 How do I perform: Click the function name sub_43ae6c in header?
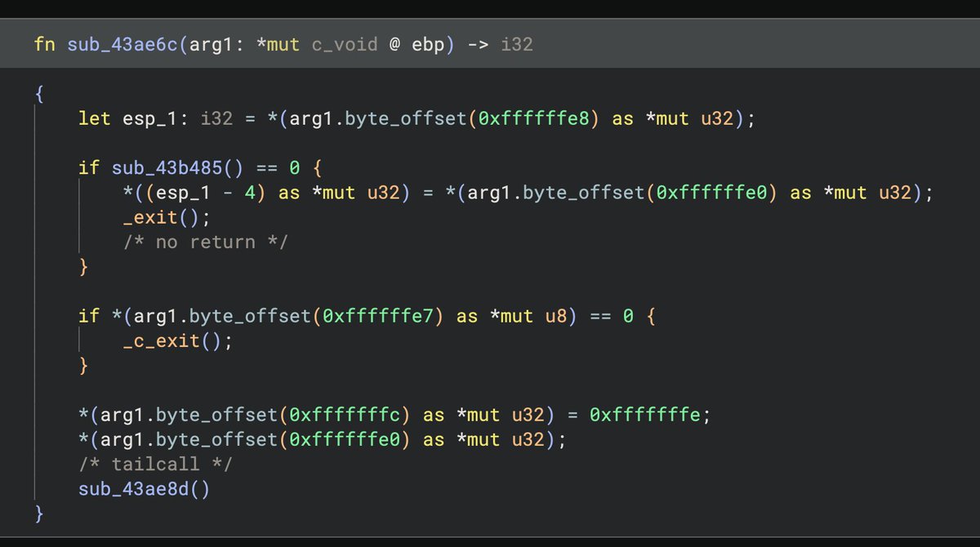click(x=122, y=44)
